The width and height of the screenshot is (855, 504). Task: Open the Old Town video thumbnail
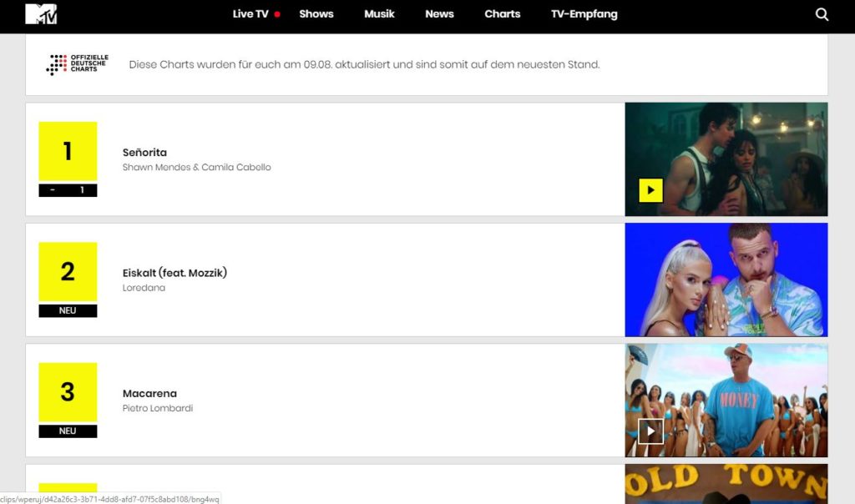click(x=726, y=484)
